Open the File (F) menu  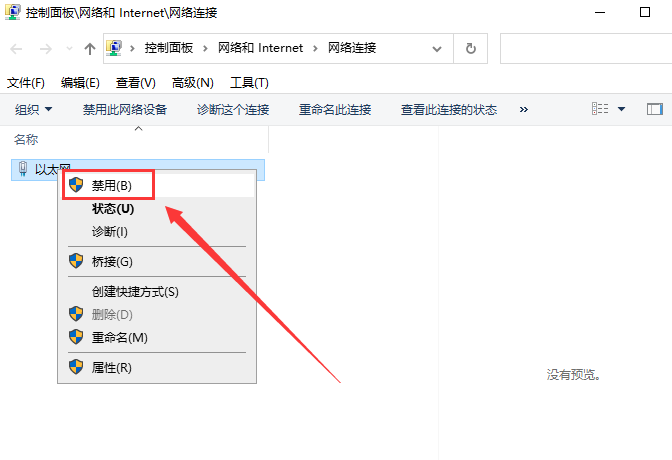pyautogui.click(x=26, y=83)
